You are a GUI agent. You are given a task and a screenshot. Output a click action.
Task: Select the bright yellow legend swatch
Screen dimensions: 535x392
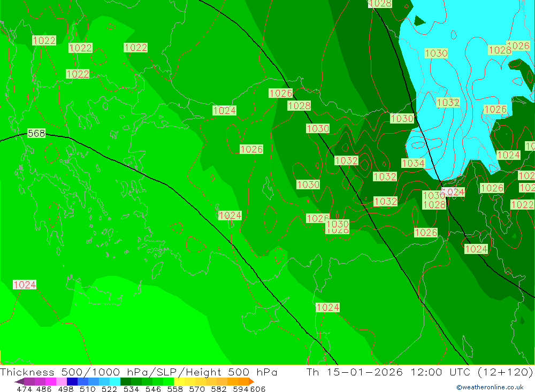(x=179, y=381)
